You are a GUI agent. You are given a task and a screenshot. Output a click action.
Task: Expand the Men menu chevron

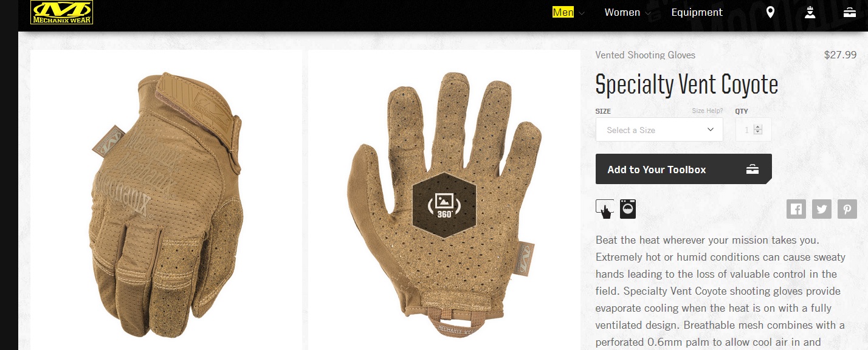(x=582, y=13)
